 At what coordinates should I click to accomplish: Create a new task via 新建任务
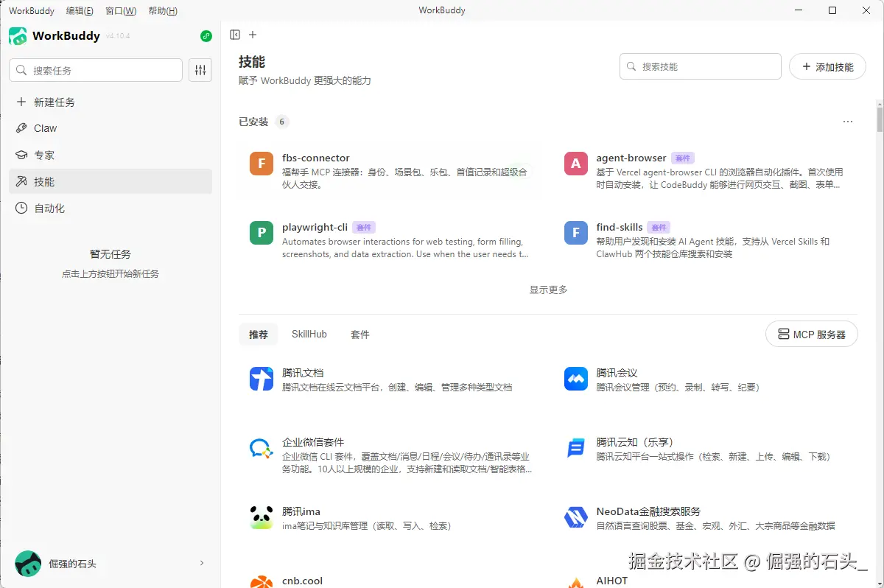coord(110,102)
